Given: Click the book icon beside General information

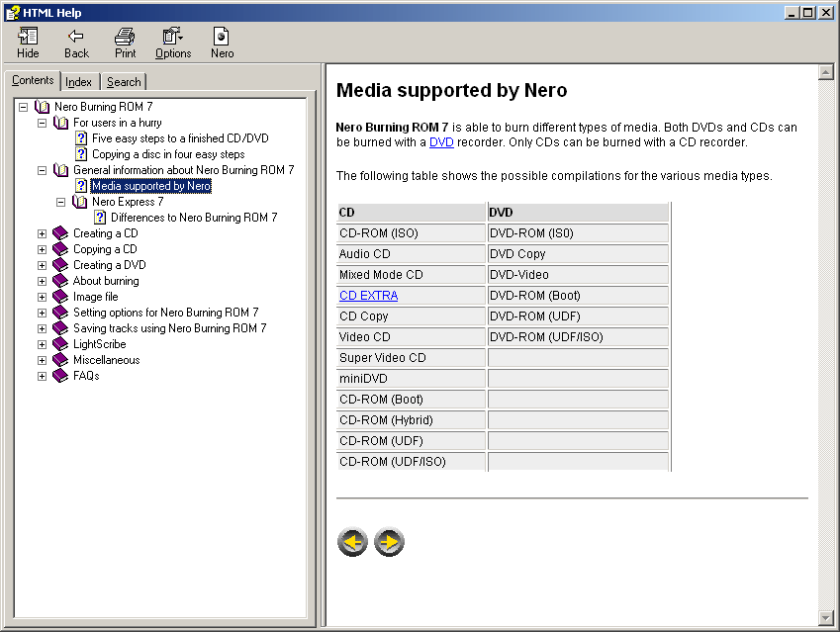Looking at the screenshot, I should click(61, 170).
